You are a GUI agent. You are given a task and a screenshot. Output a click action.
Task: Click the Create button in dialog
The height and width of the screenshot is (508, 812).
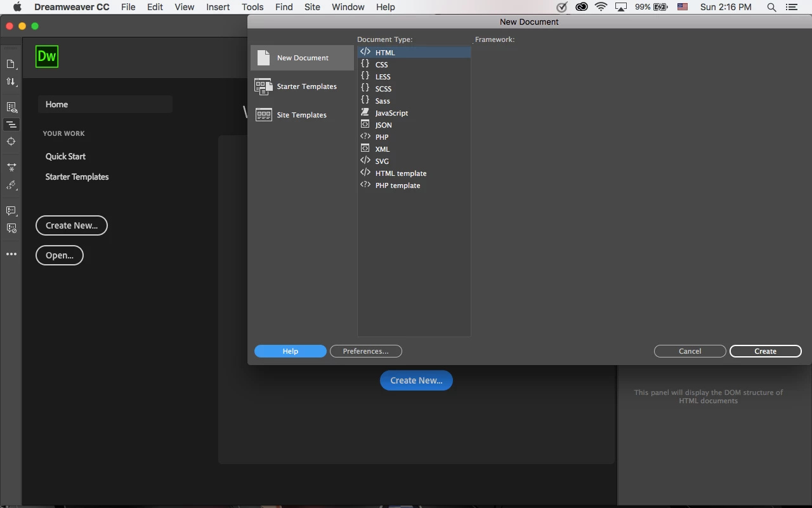coord(766,351)
